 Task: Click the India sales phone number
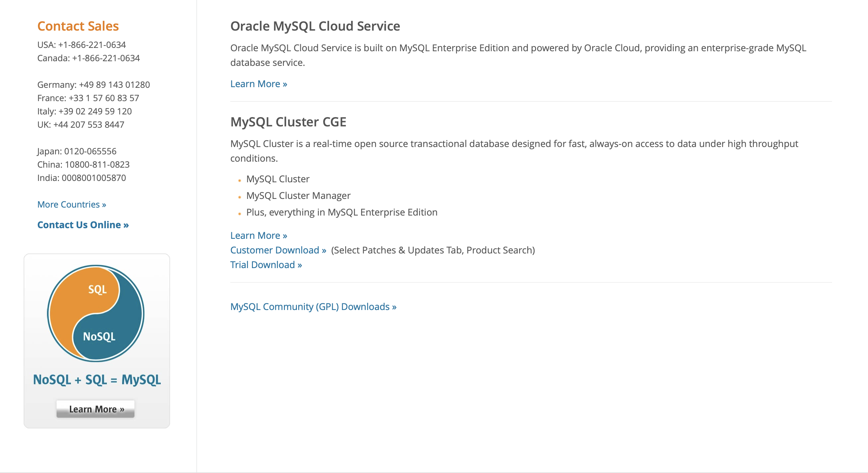pyautogui.click(x=93, y=178)
